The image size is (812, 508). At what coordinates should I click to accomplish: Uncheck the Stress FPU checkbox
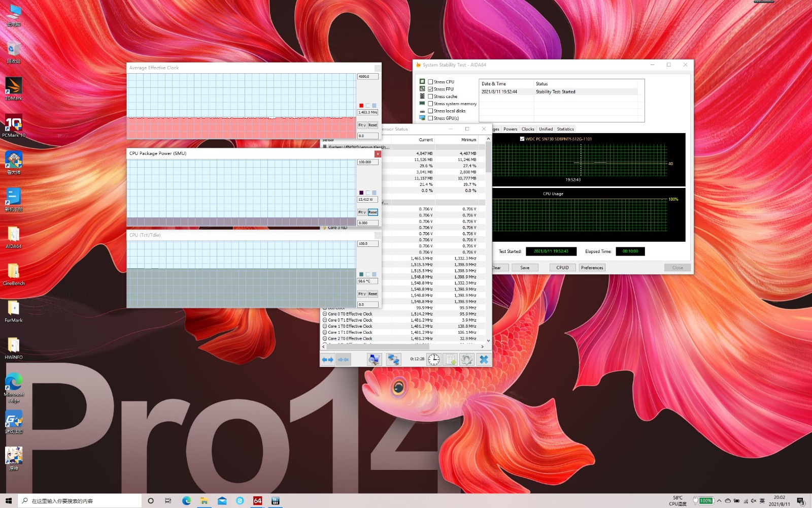pyautogui.click(x=430, y=89)
